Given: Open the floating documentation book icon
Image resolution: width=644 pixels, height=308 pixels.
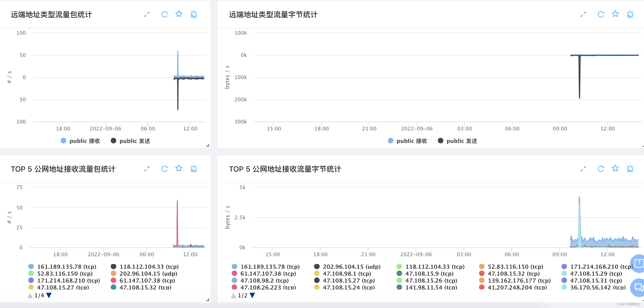Looking at the screenshot, I should (639, 263).
